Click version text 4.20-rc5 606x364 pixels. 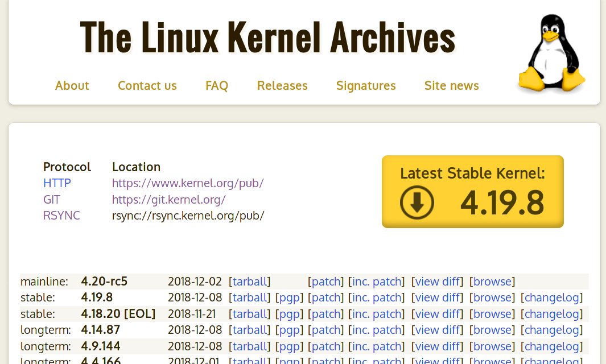[104, 282]
